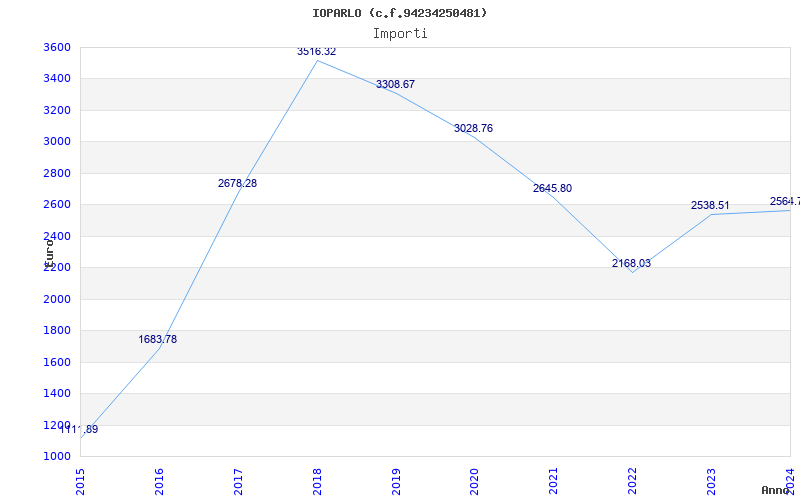Screen dimensions: 800x500
Task: Click the x-axis year 2015
Action: click(x=80, y=482)
